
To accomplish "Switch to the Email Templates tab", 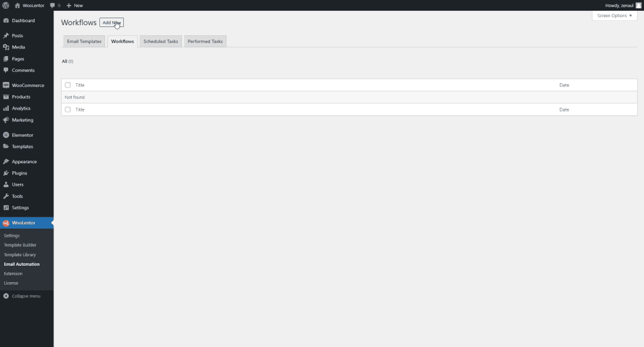I will (84, 42).
